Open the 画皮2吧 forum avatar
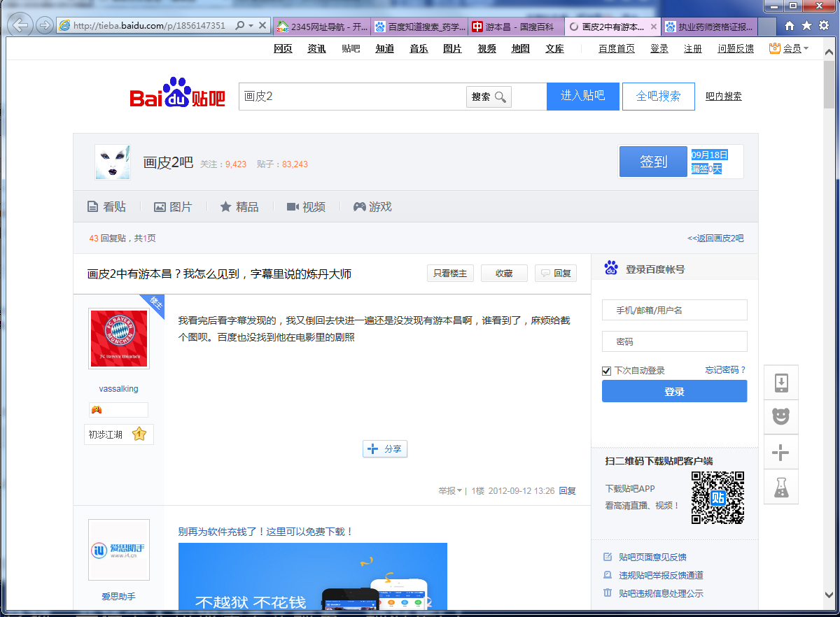The height and width of the screenshot is (617, 840). pos(113,162)
